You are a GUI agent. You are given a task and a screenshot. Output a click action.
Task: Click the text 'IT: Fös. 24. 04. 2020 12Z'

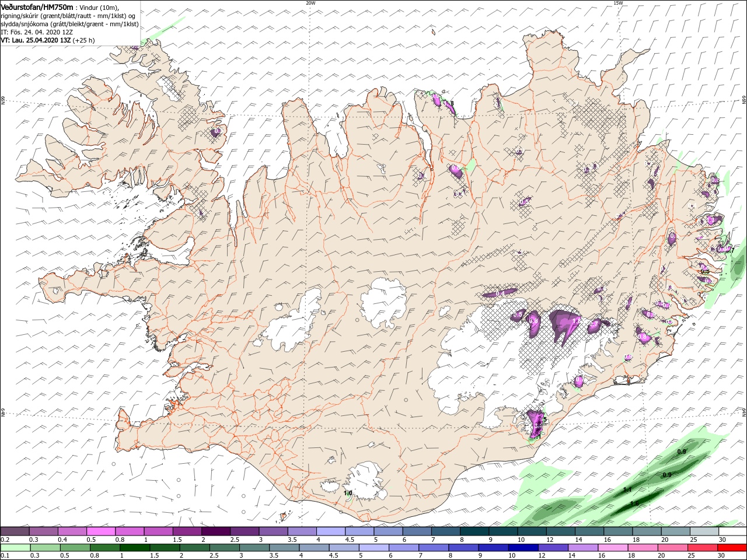tap(37, 32)
